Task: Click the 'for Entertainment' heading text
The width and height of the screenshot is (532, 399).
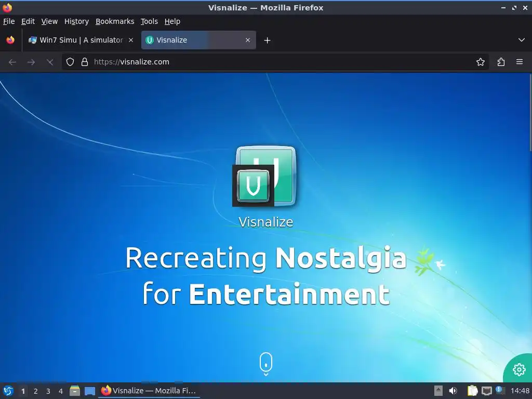Action: pyautogui.click(x=266, y=294)
